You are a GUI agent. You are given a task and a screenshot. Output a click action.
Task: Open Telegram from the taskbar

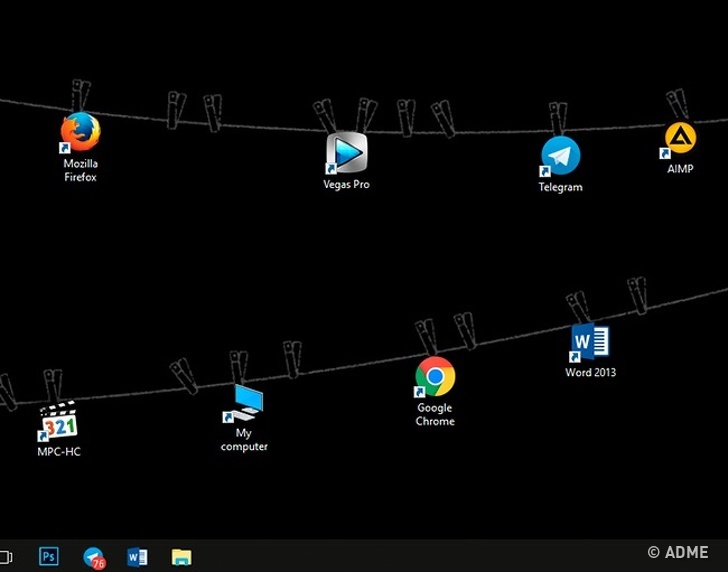(94, 557)
